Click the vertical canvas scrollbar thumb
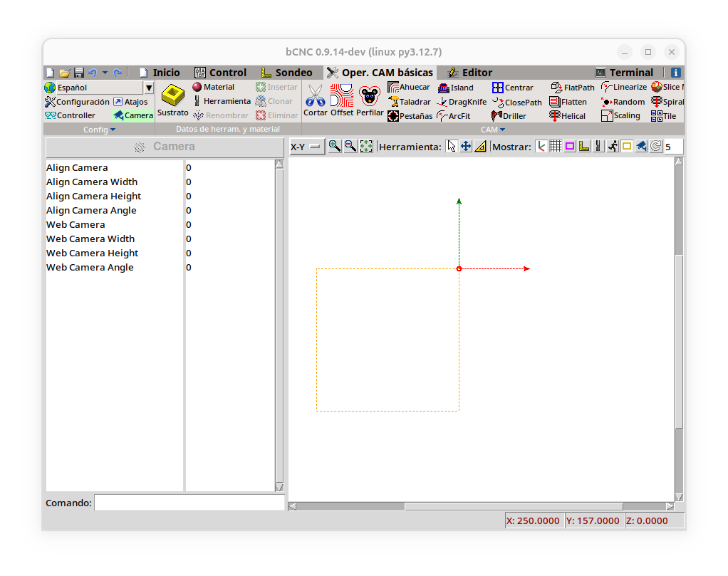Screen dimensions: 728x576 (x=679, y=341)
